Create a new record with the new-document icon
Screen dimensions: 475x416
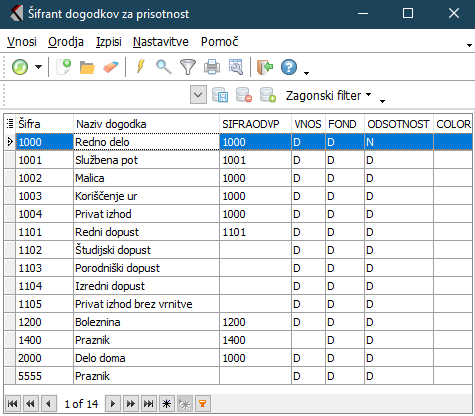(x=63, y=67)
